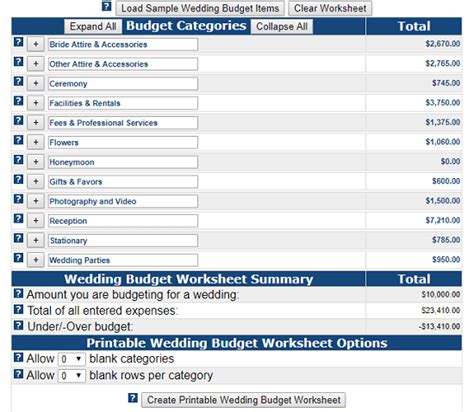Edit the Wedding Parties name field
This screenshot has width=474, height=412.
(x=123, y=260)
